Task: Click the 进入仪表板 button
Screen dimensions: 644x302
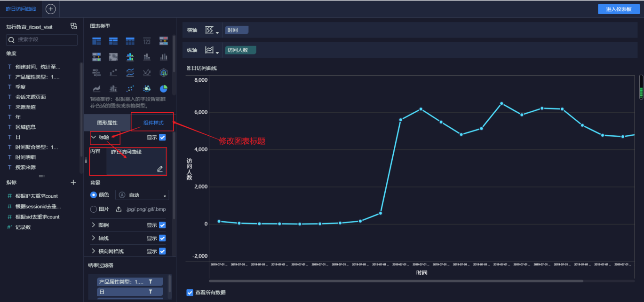Action: click(619, 9)
